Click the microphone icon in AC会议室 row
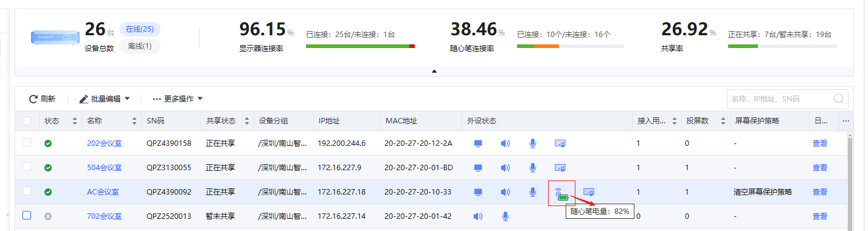Image resolution: width=868 pixels, height=231 pixels. (x=532, y=192)
